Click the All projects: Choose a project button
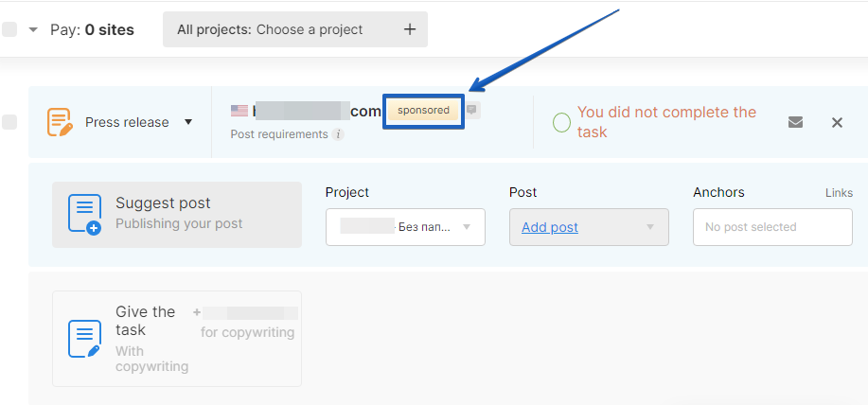Image resolution: width=868 pixels, height=405 pixels. pyautogui.click(x=284, y=29)
